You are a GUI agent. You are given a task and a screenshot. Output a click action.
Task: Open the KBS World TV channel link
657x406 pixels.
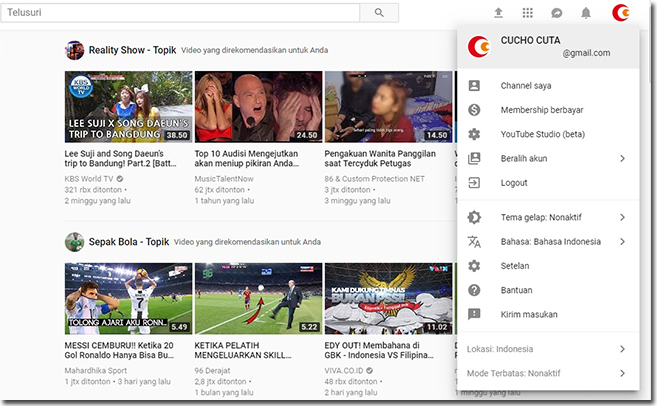pos(96,178)
